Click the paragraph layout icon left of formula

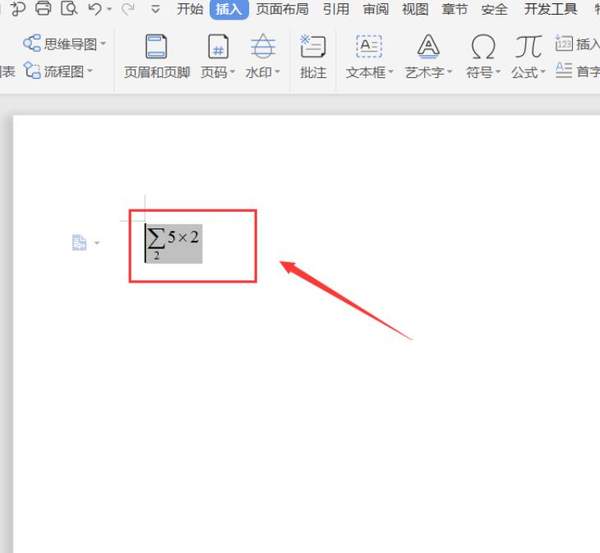coord(80,243)
